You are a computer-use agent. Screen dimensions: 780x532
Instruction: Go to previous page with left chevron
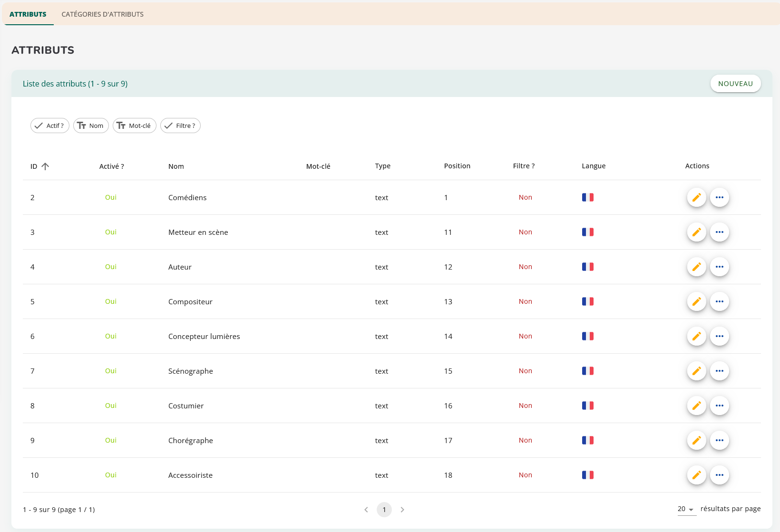[366, 510]
